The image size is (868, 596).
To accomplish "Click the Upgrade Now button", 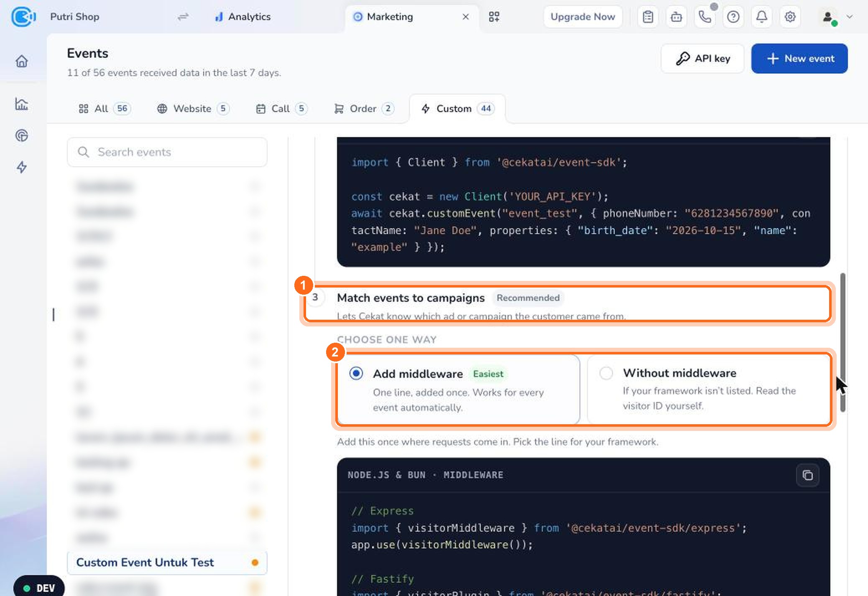I will (583, 17).
